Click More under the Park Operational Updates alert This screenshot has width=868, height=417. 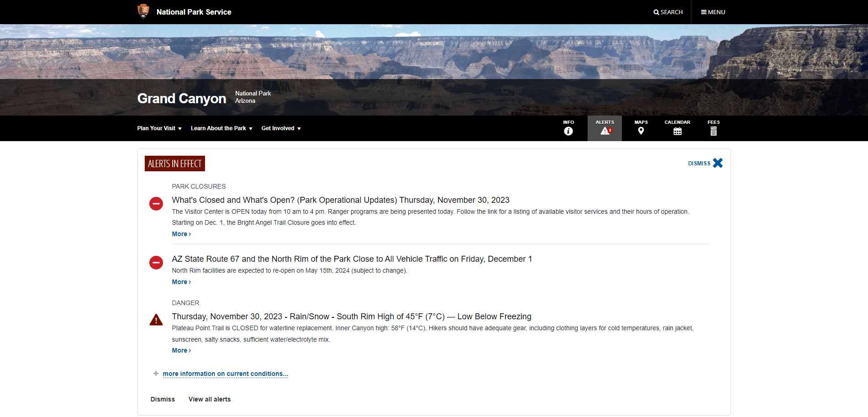coord(181,234)
